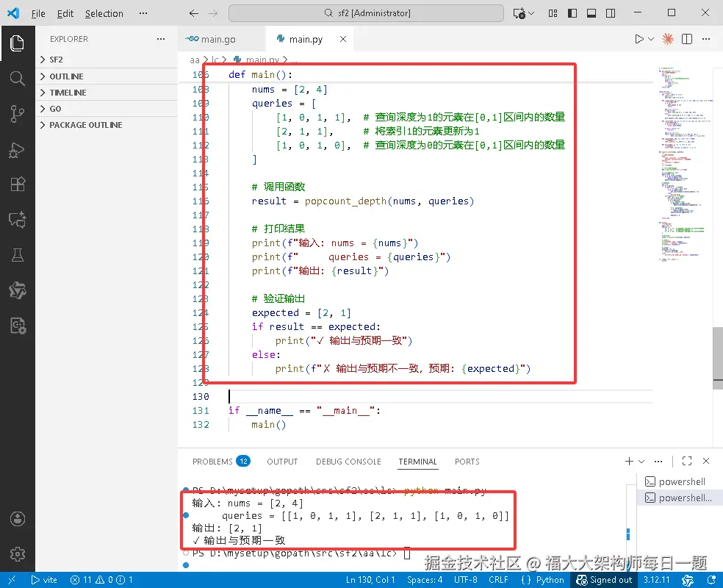Screen dimensions: 723x588
Task: Go back with the left arrow
Action: [x=194, y=13]
